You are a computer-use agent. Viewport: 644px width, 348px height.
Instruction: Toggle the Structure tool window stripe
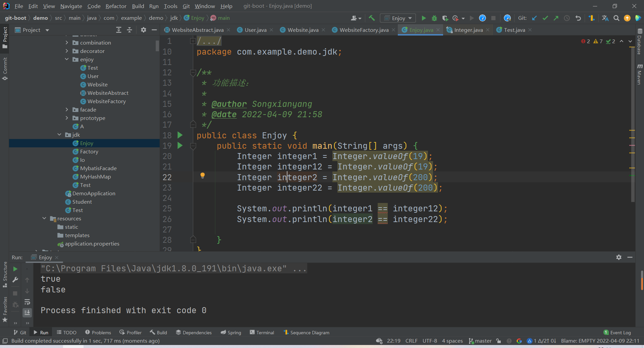pos(5,274)
